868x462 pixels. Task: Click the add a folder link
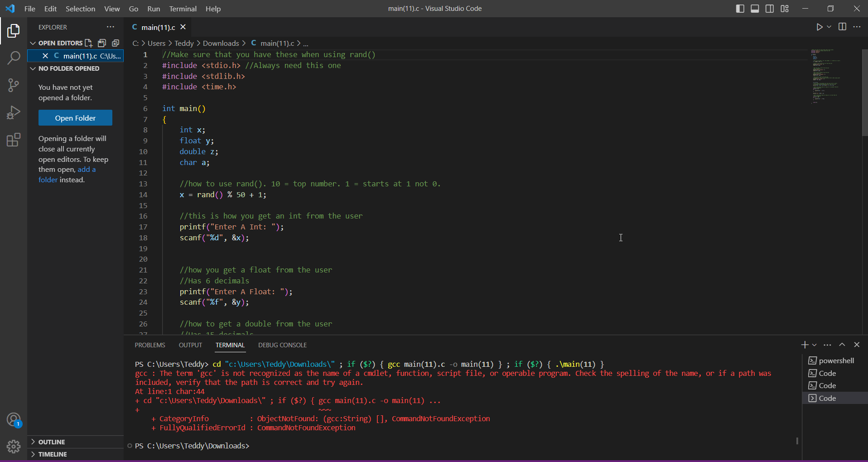click(87, 170)
